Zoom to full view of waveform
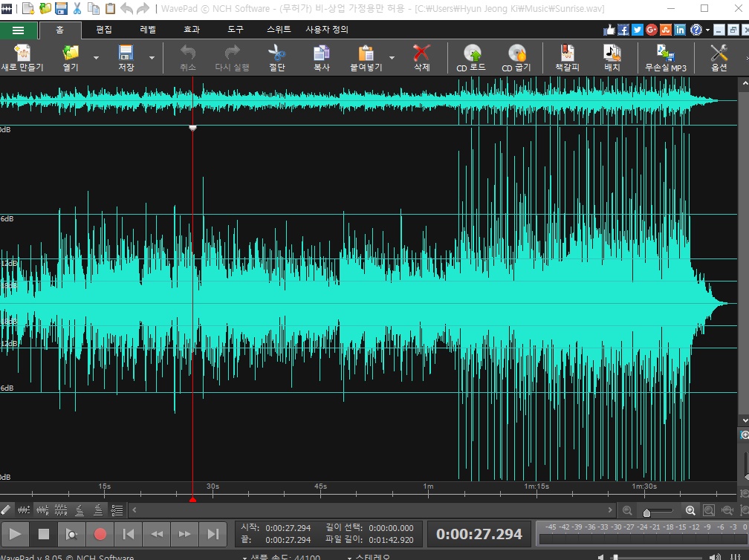The image size is (749, 560). point(709,511)
